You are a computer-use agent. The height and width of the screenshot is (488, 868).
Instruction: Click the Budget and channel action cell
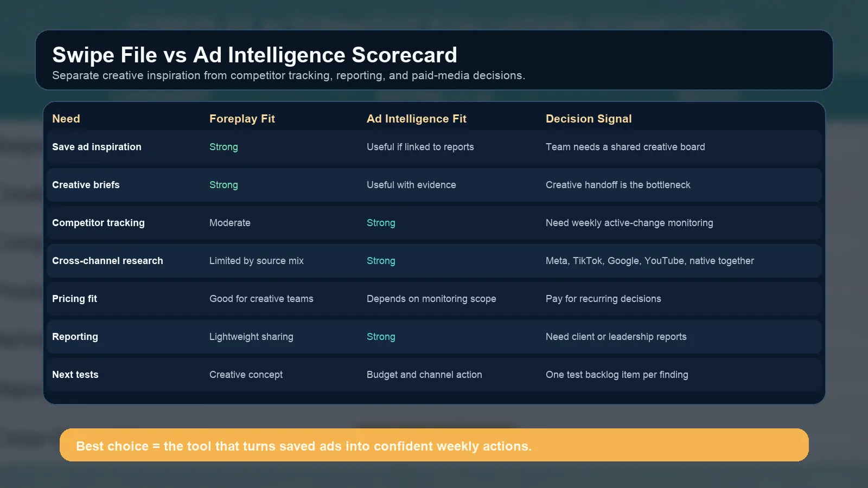424,375
